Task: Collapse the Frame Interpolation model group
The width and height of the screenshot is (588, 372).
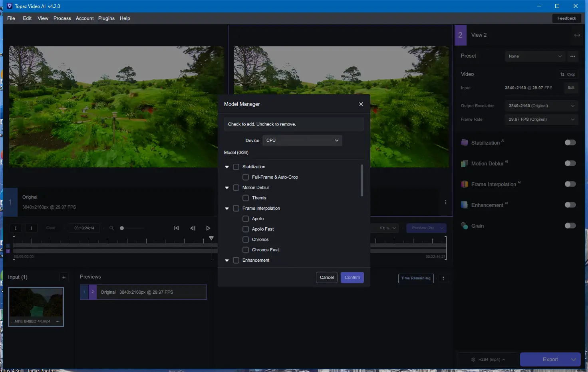Action: coord(227,209)
